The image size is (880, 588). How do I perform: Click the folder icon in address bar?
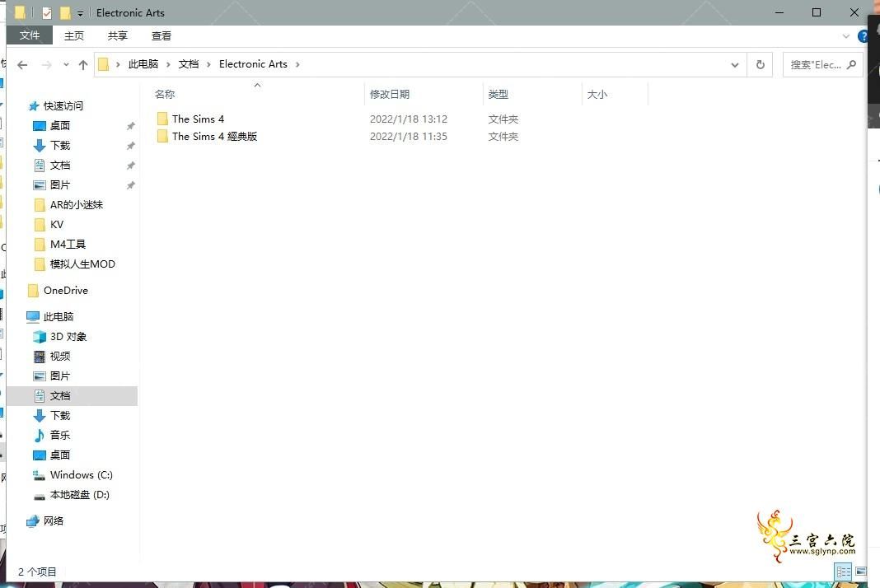(x=103, y=64)
